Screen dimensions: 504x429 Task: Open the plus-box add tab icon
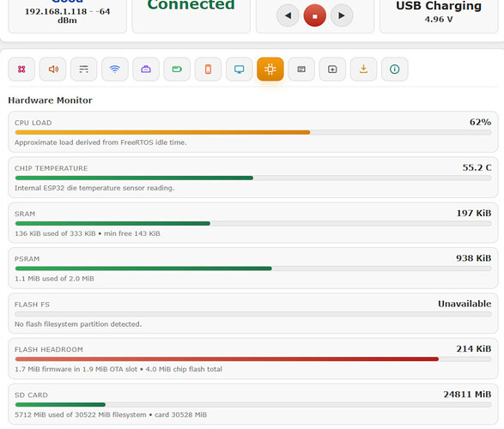pyautogui.click(x=332, y=69)
